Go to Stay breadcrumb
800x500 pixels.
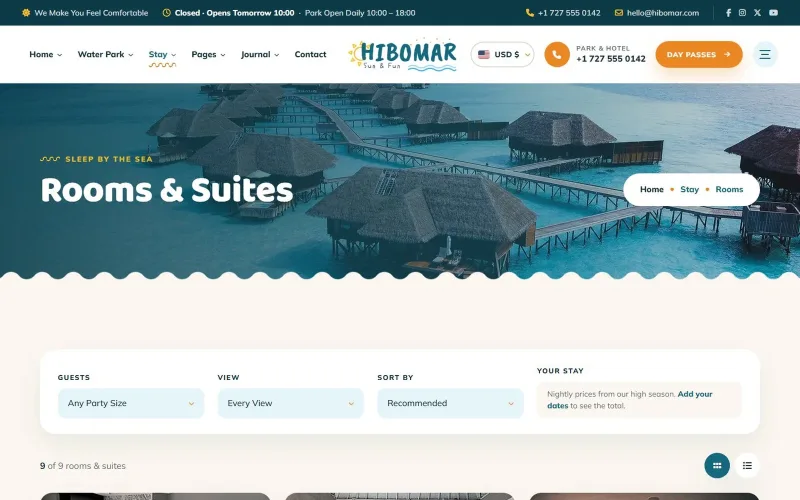tap(689, 189)
